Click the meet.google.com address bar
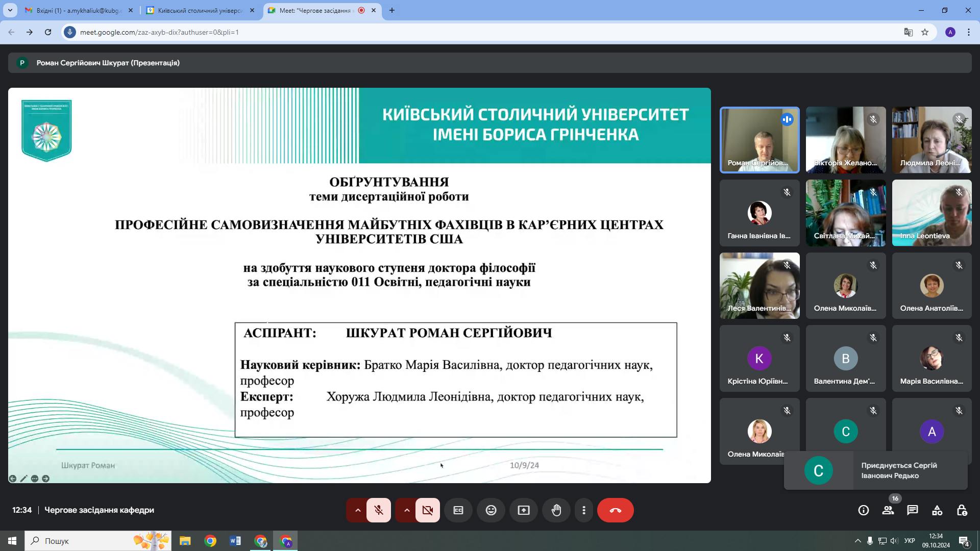Screen dimensions: 980x551 (204, 32)
